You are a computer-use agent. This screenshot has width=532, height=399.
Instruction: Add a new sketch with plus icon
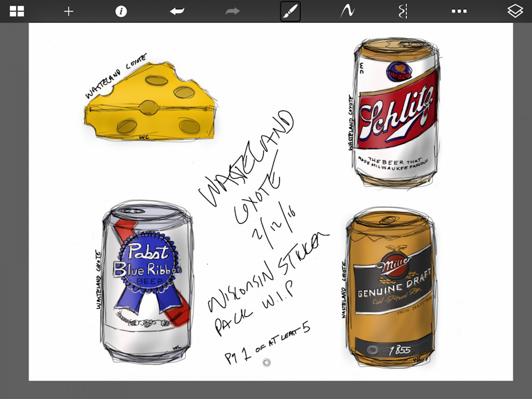69,12
